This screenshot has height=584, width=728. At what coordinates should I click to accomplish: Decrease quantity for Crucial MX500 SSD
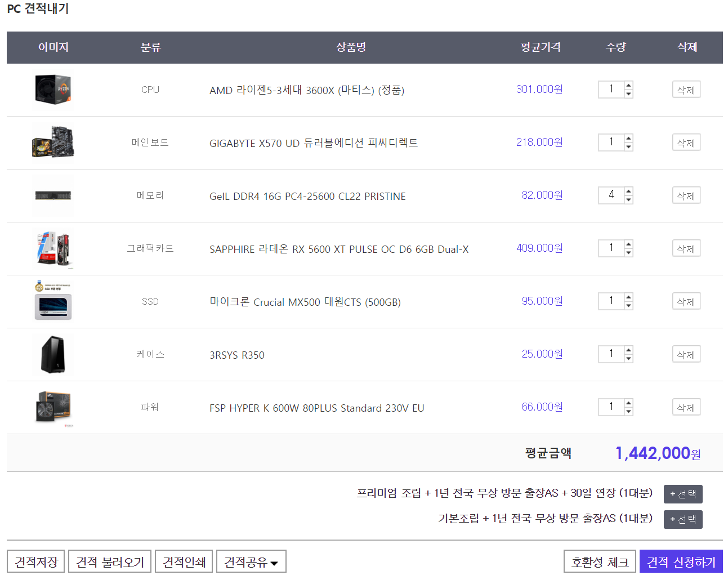(628, 305)
